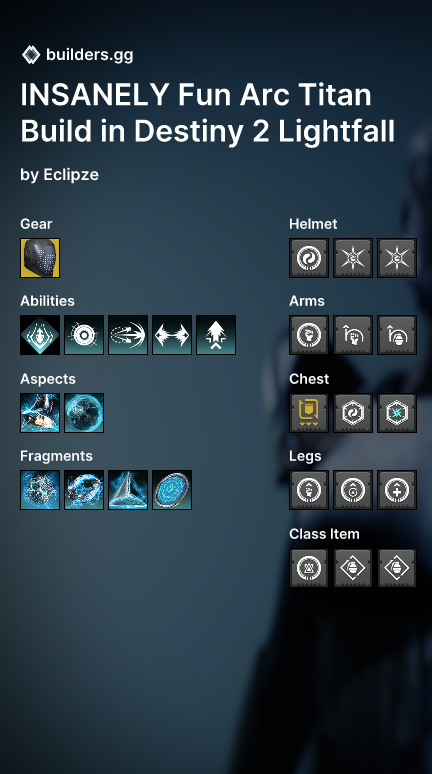Click the swirl mod under Helmet
432x774 pixels.
(x=309, y=258)
